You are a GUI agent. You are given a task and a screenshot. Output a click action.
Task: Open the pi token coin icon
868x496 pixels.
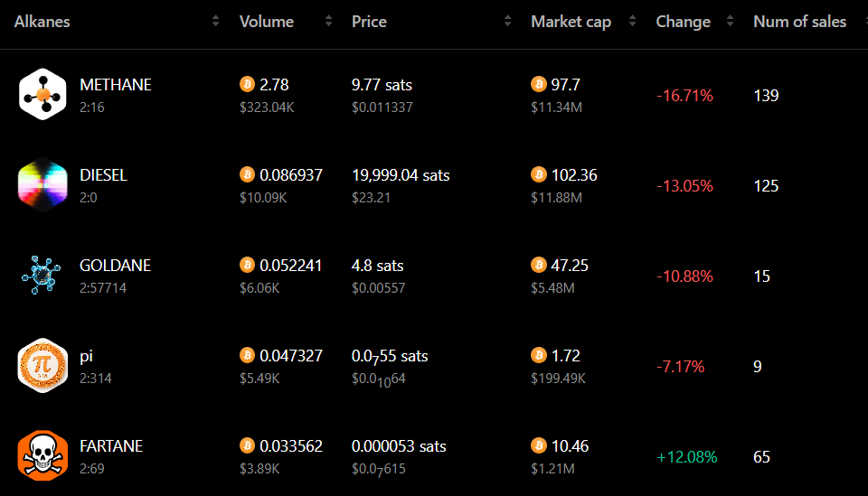click(x=42, y=366)
